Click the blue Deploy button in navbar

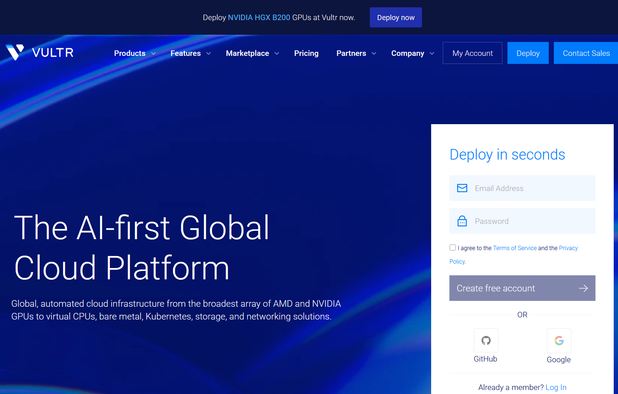[x=528, y=53]
